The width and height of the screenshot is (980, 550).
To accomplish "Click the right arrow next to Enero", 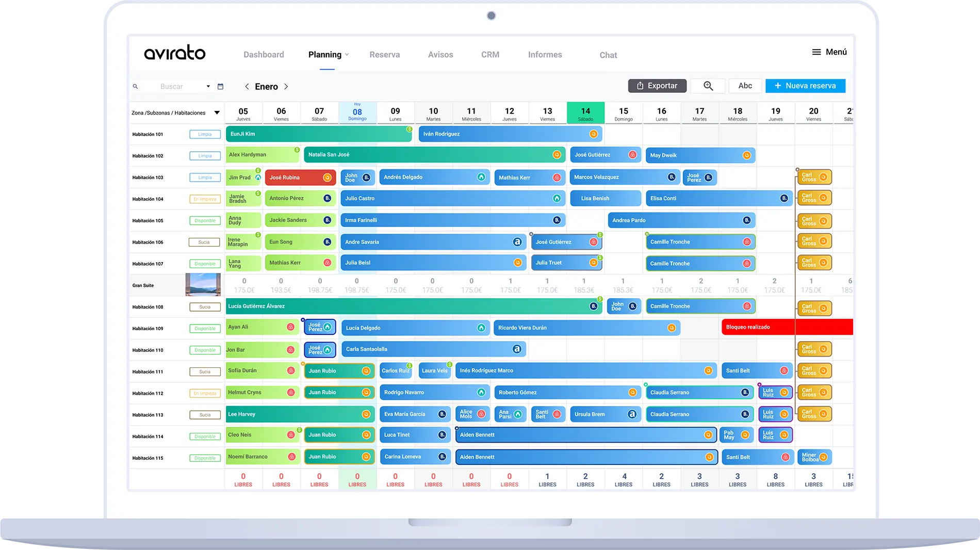I will coord(286,87).
